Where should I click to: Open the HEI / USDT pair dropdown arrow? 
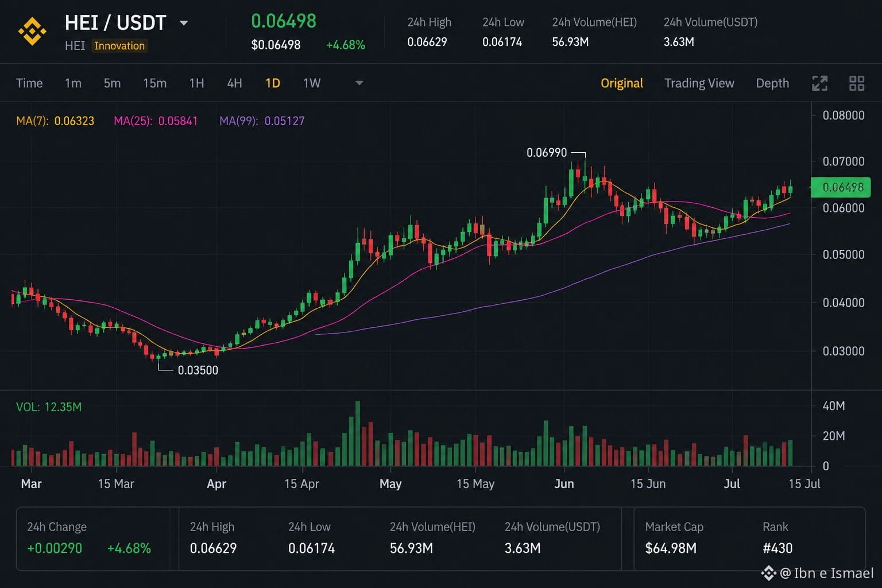[184, 24]
